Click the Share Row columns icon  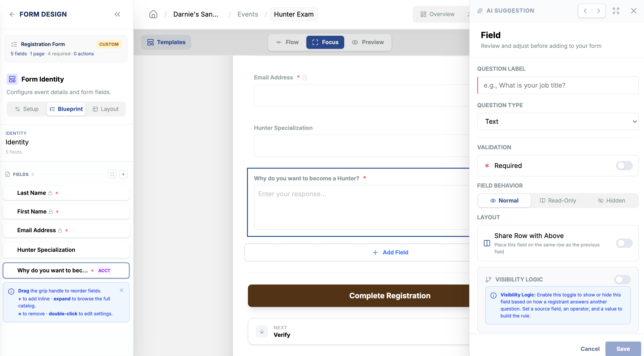pos(487,243)
